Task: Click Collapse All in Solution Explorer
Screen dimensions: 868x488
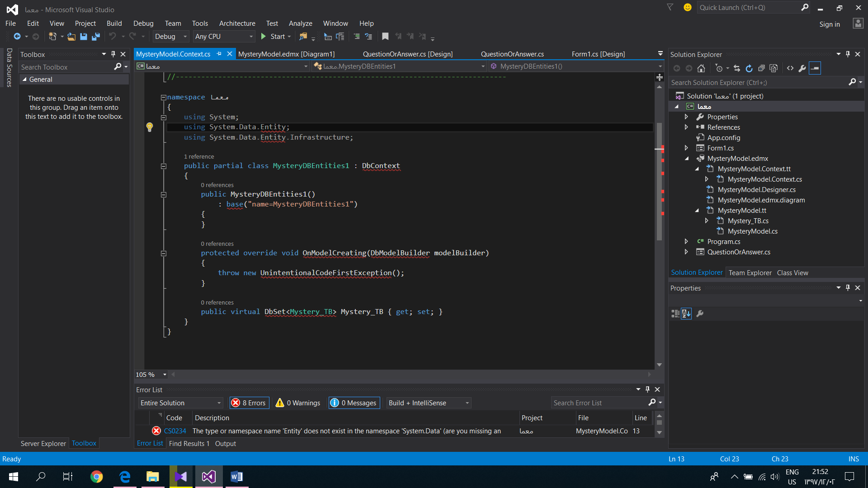Action: (761, 68)
